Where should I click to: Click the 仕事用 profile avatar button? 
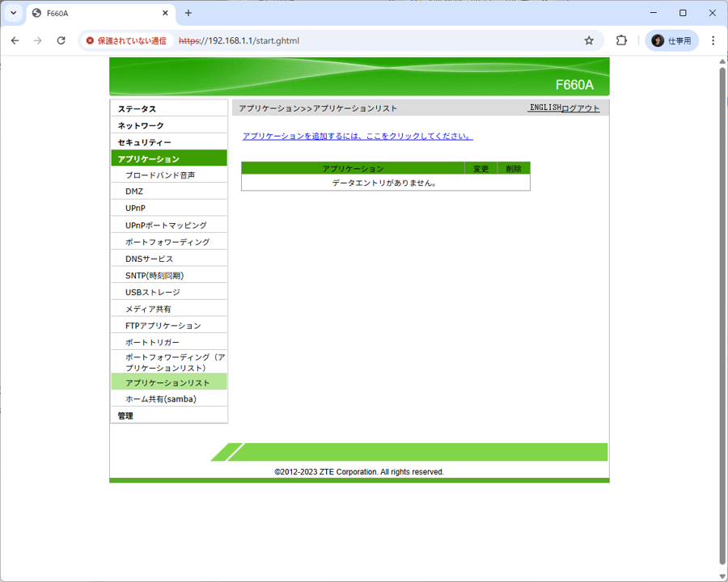[671, 40]
